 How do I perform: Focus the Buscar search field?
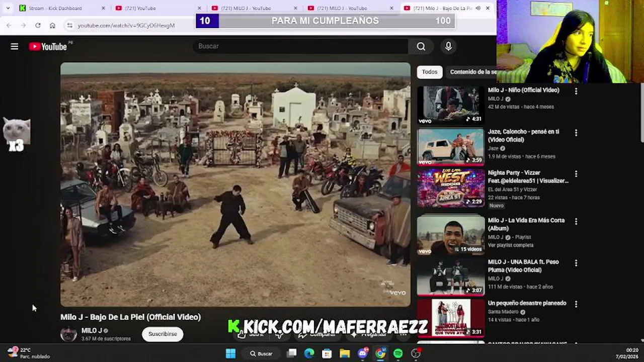tap(301, 46)
